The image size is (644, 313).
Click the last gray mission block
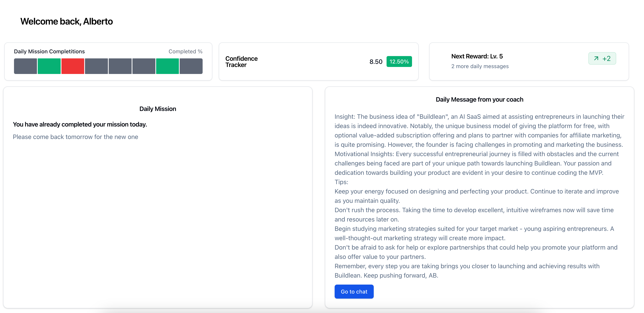(x=191, y=66)
